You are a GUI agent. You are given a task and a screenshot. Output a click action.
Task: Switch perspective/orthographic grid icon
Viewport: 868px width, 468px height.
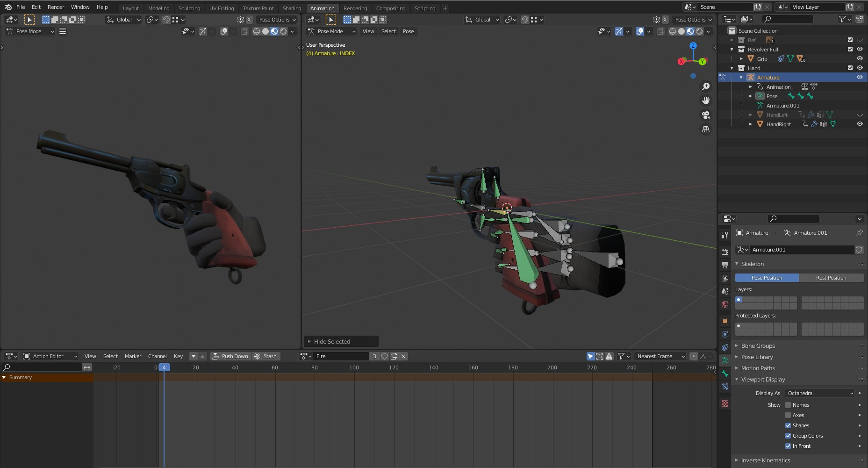point(706,129)
